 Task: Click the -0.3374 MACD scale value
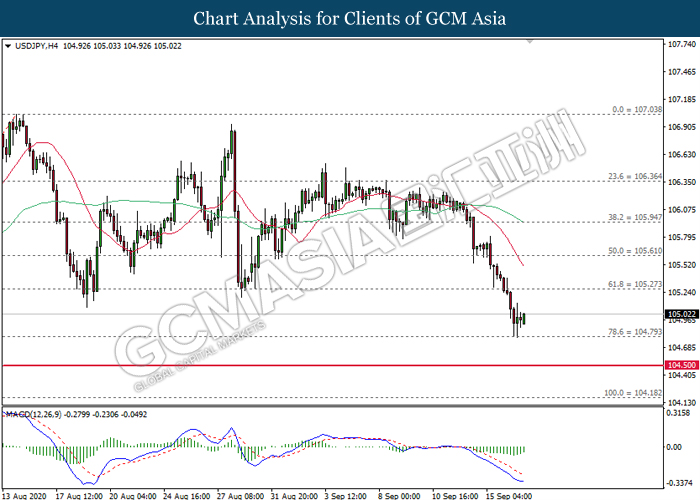pos(678,483)
